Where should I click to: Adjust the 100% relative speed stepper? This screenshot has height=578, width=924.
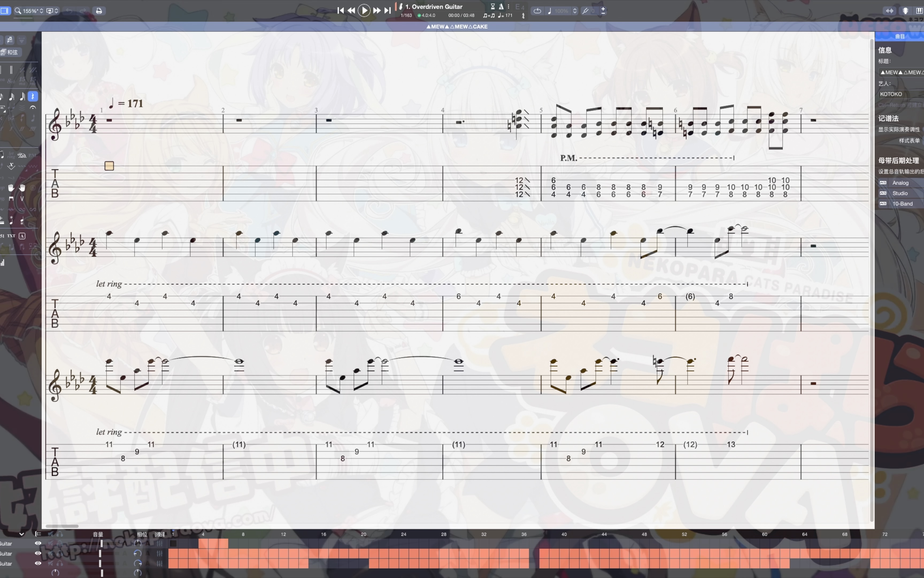575,11
